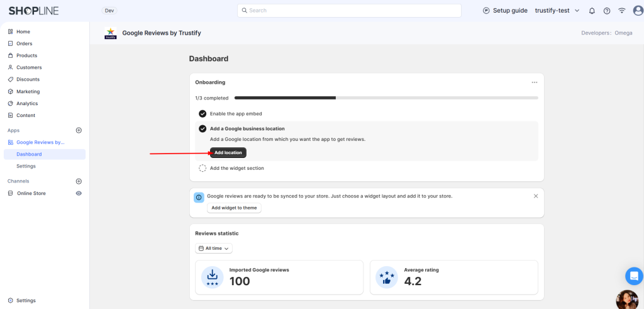Toggle Enable the app embed checkmark
Screen dimensions: 644x309
[x=203, y=114]
